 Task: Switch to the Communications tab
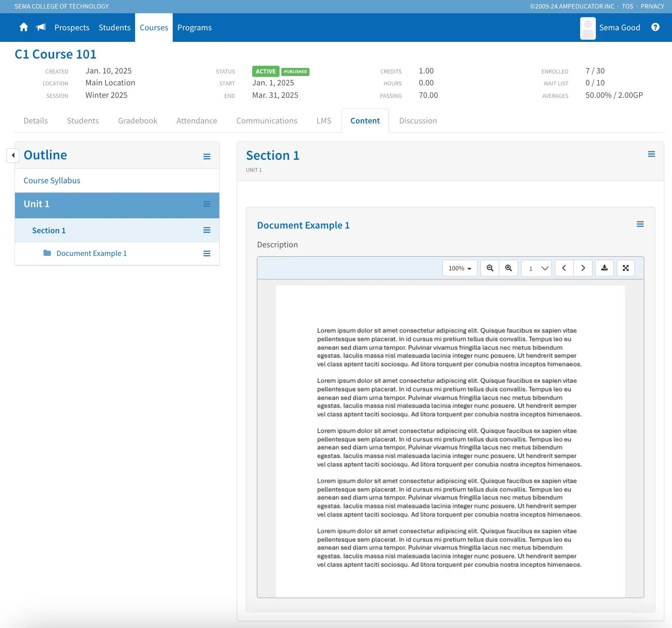[267, 121]
